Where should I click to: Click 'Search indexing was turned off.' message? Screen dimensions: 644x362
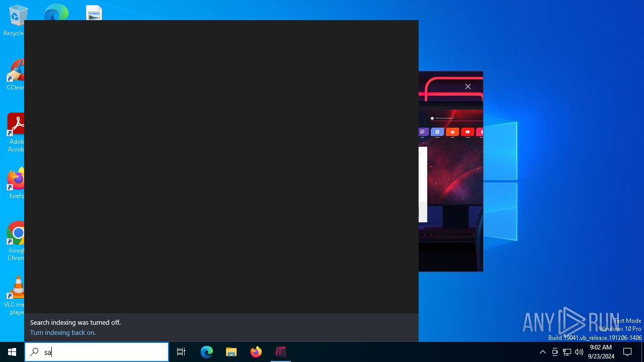[x=75, y=322]
